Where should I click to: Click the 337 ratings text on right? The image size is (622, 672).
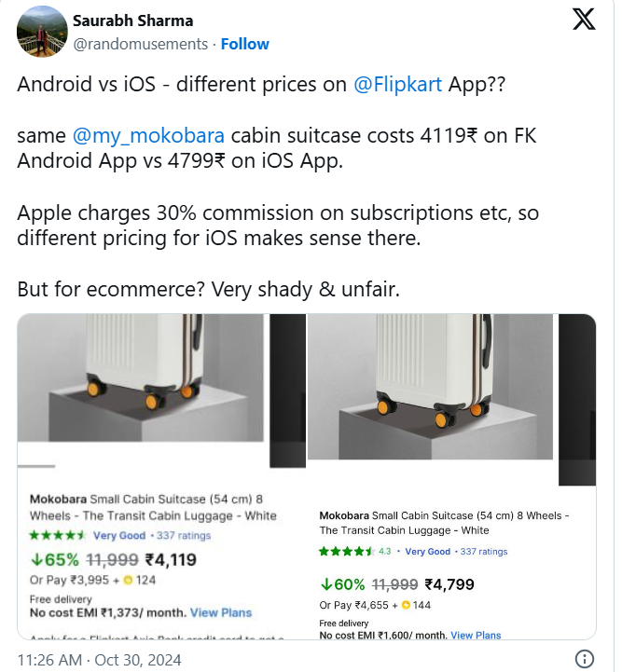(x=482, y=552)
